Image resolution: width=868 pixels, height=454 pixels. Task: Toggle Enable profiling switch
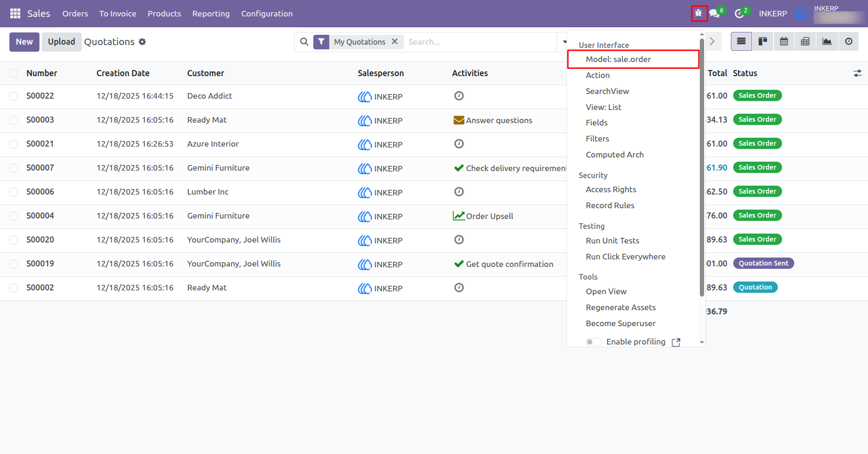click(x=594, y=342)
